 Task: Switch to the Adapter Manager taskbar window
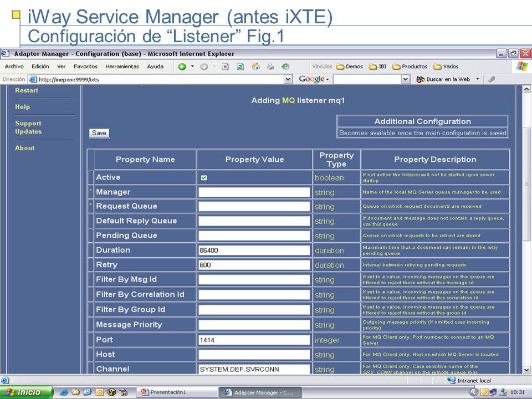260,392
